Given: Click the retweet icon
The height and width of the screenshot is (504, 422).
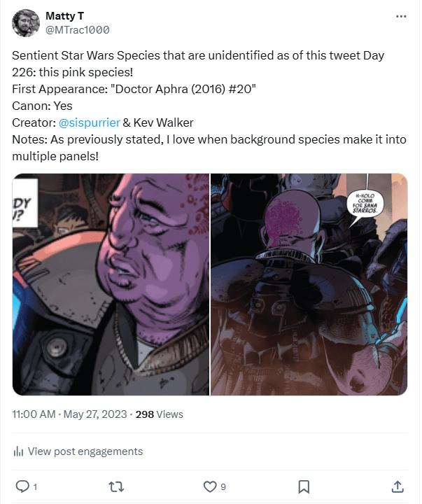Looking at the screenshot, I should (x=117, y=486).
